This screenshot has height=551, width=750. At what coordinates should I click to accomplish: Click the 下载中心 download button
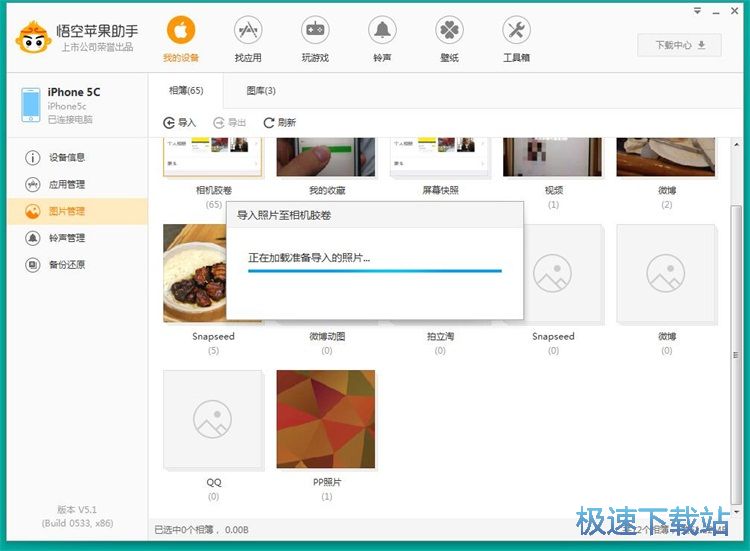679,45
